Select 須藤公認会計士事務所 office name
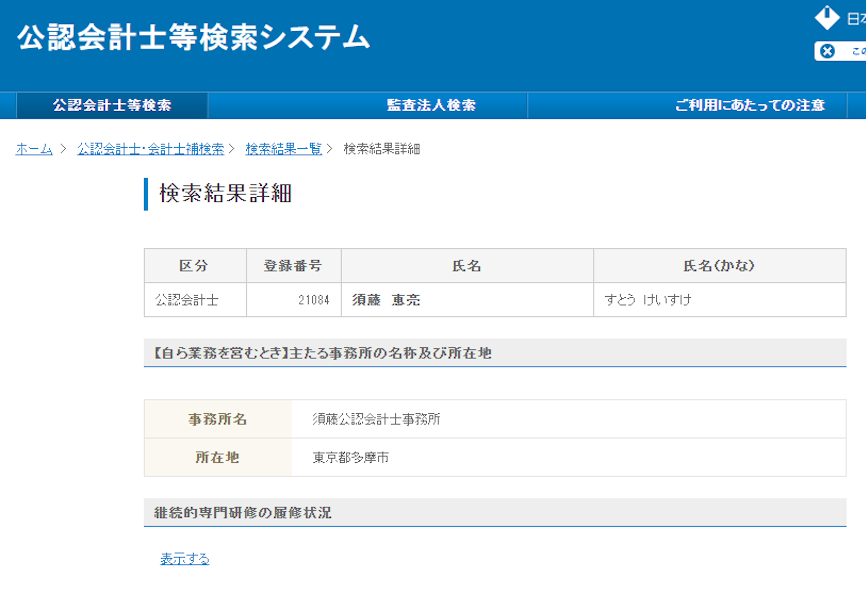The width and height of the screenshot is (866, 594). [376, 419]
